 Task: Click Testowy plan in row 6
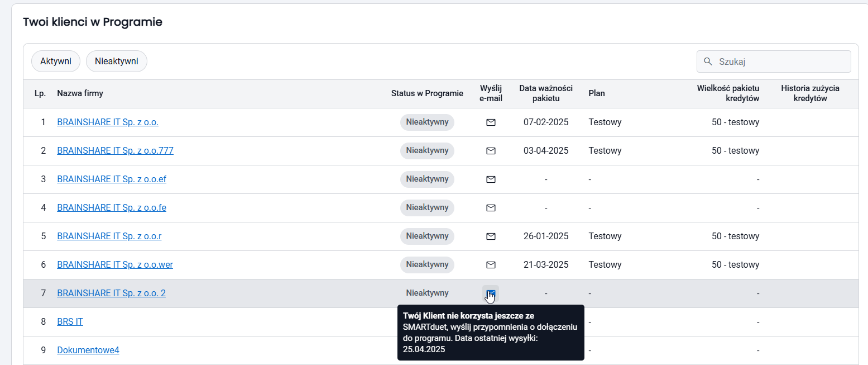point(605,264)
